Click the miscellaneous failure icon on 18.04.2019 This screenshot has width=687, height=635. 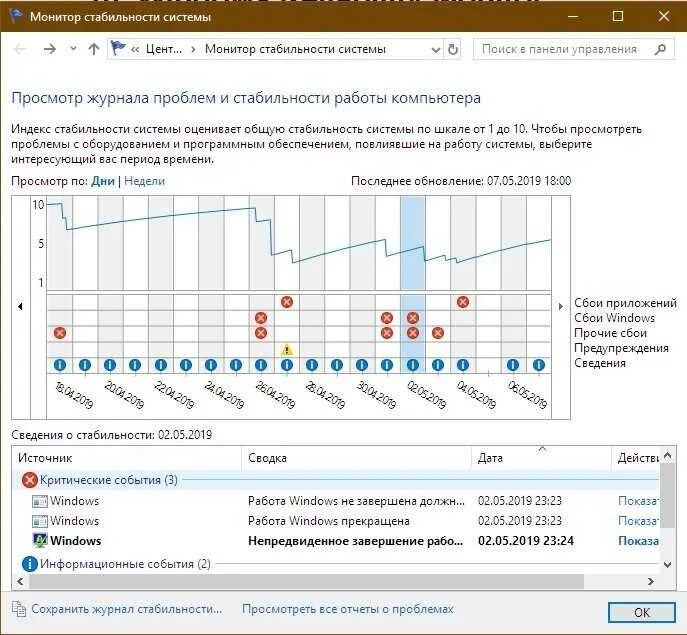[x=60, y=333]
